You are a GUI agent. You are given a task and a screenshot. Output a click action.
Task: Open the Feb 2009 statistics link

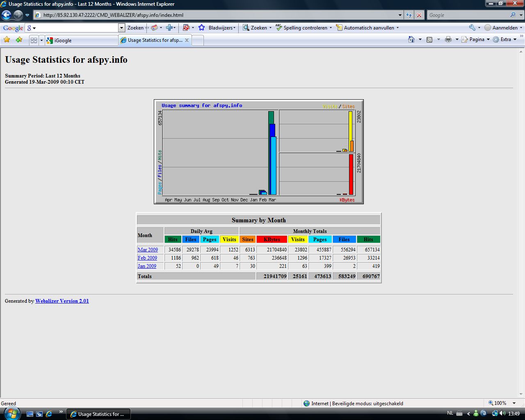(x=147, y=258)
